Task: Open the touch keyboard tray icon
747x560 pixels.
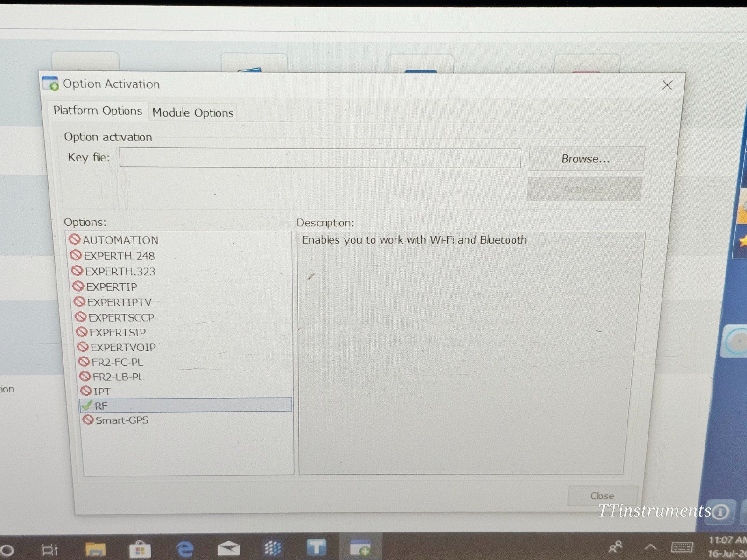Action: click(x=682, y=547)
